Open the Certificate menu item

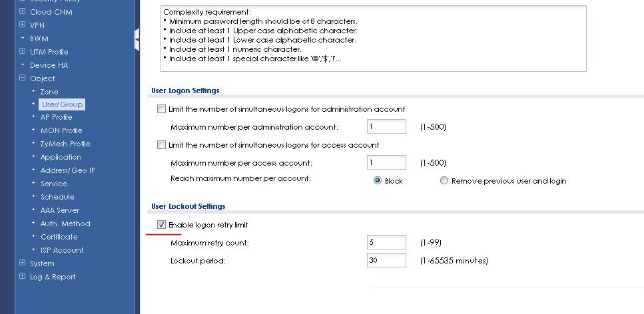point(59,237)
